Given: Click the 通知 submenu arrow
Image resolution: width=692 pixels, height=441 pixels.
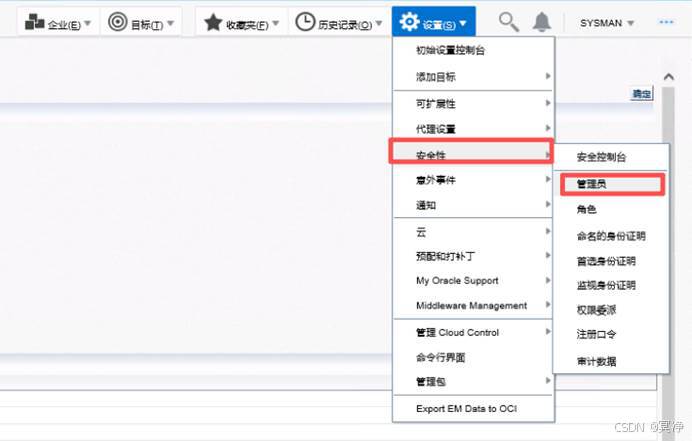Looking at the screenshot, I should click(x=548, y=204).
